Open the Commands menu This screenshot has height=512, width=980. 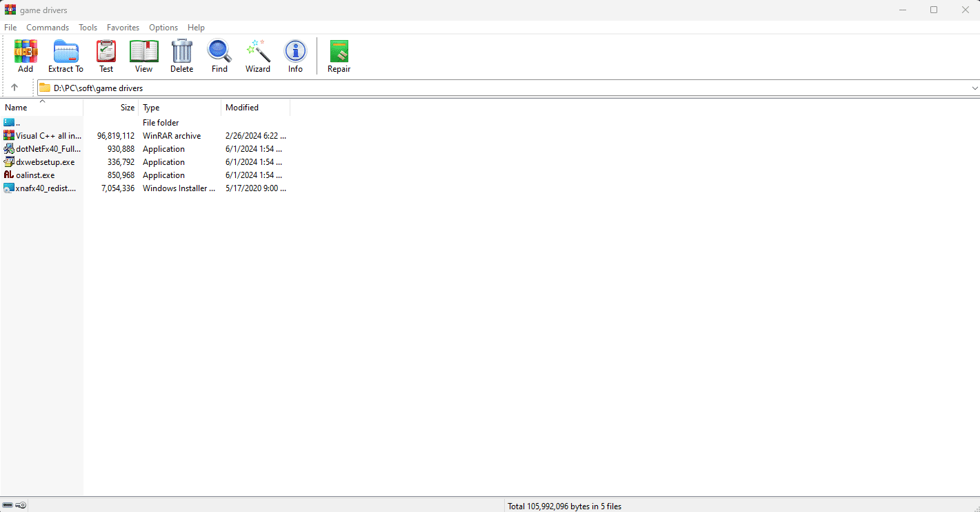(47, 27)
